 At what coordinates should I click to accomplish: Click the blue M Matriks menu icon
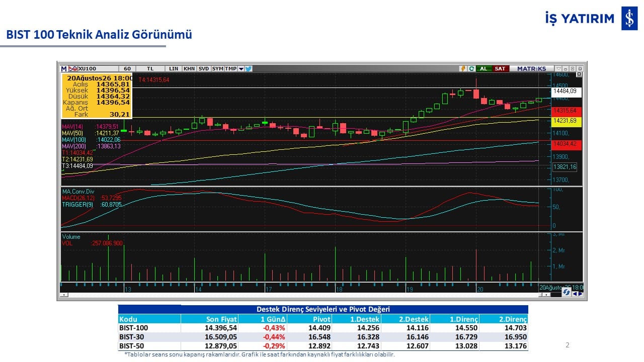click(x=64, y=68)
